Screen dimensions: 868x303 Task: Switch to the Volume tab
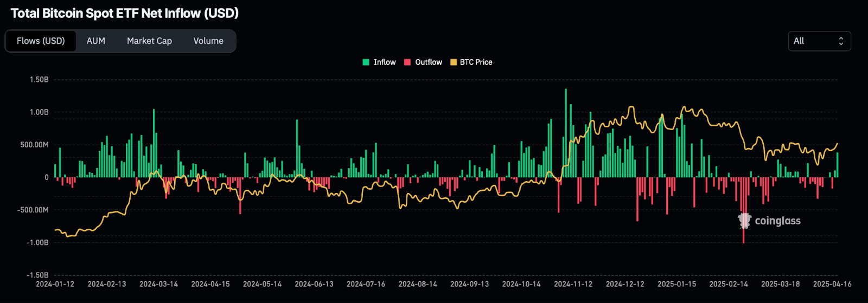[x=208, y=41]
